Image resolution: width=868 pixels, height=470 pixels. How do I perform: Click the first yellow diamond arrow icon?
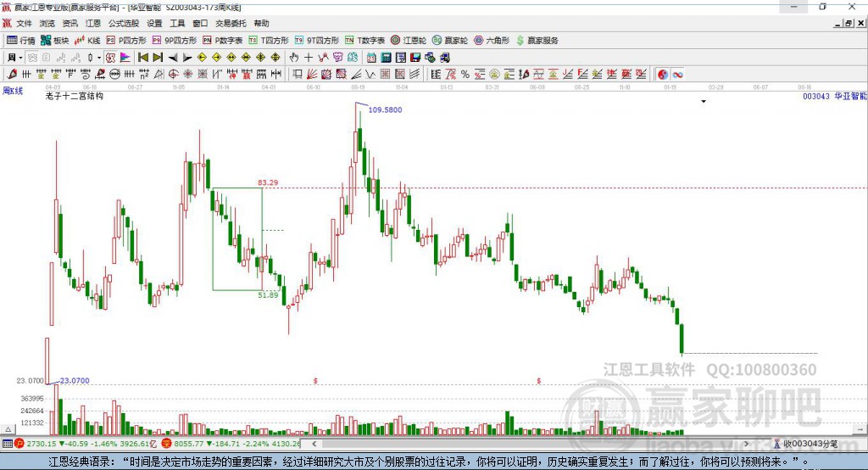[x=202, y=58]
